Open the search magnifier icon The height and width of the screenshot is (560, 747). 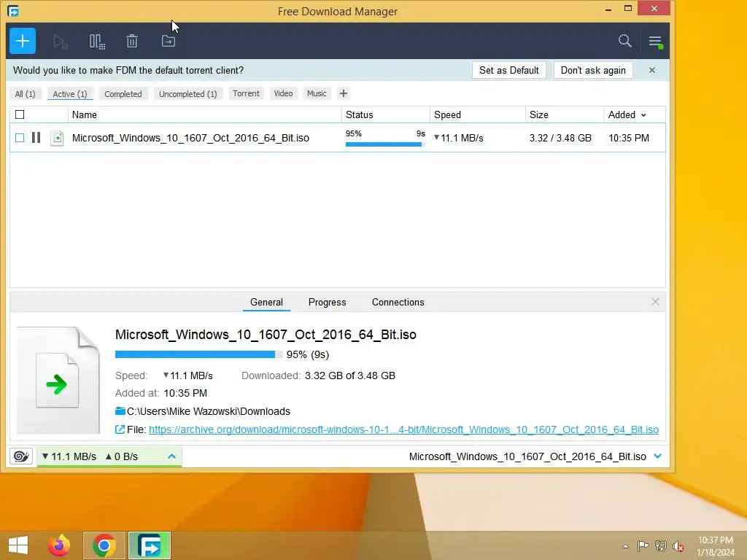coord(625,41)
